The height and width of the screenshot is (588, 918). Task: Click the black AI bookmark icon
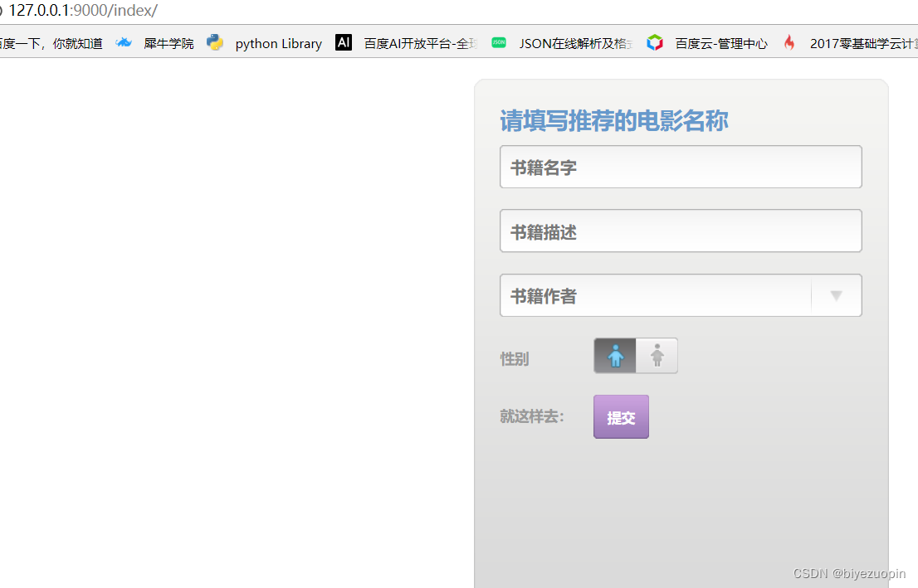(x=344, y=42)
